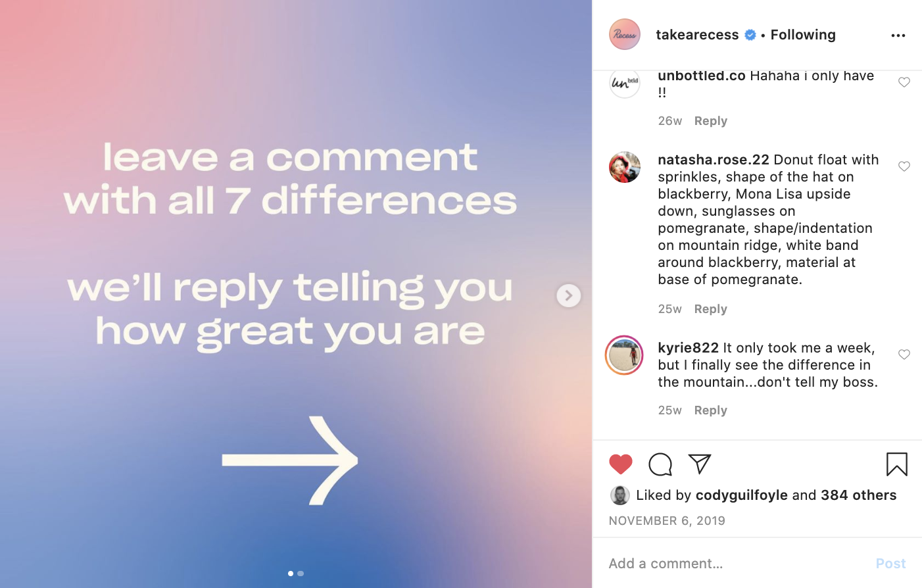The height and width of the screenshot is (588, 922).
Task: Select the second carousel dot indicator
Action: click(x=301, y=574)
